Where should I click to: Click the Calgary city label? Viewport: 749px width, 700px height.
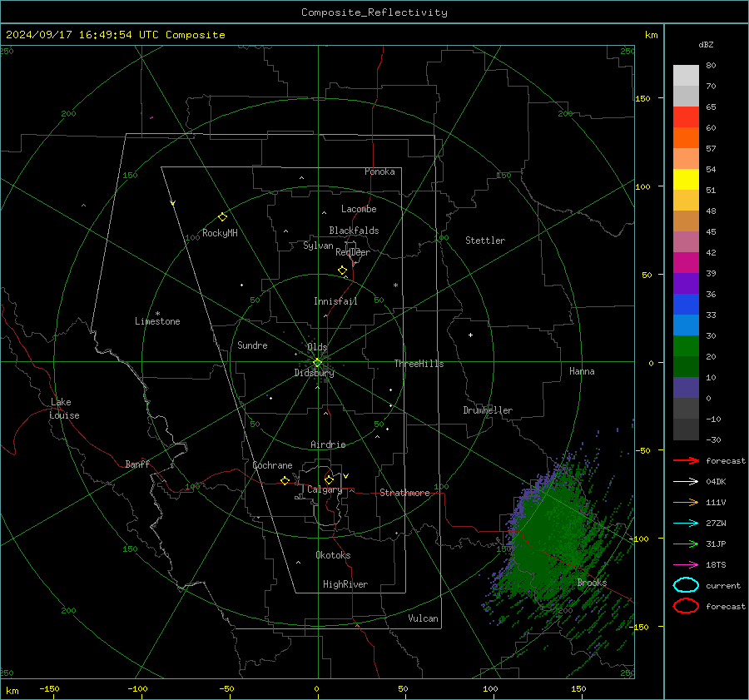click(325, 489)
